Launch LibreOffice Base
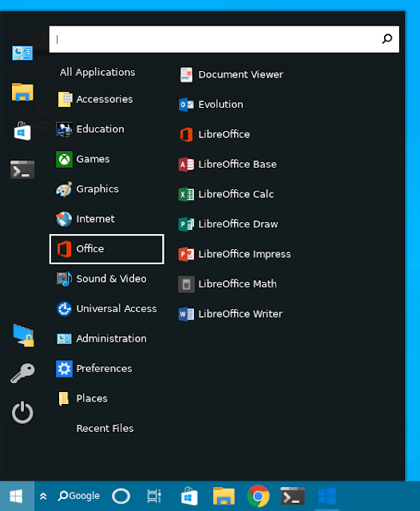This screenshot has width=420, height=511. [228, 164]
